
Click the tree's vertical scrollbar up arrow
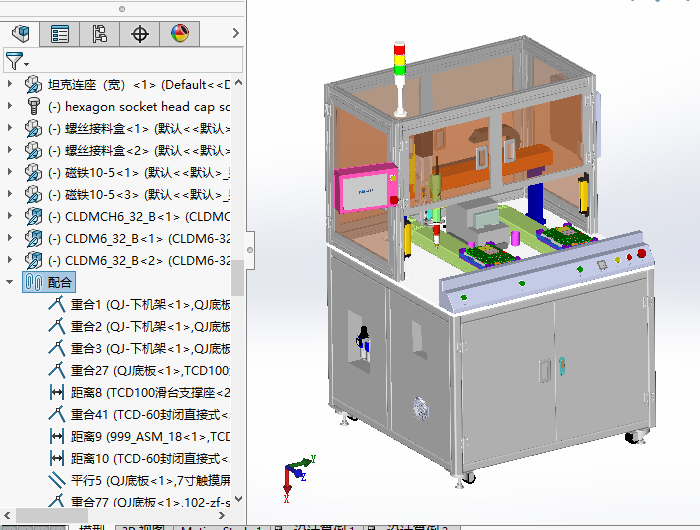click(x=238, y=82)
